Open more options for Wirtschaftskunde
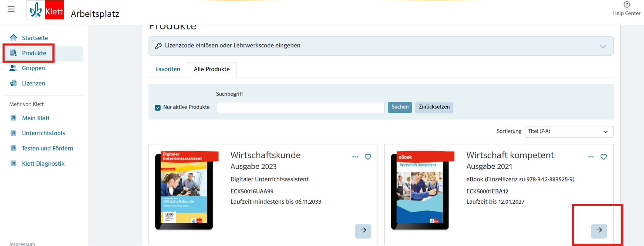Viewport: 644px width, 246px height. pos(355,157)
